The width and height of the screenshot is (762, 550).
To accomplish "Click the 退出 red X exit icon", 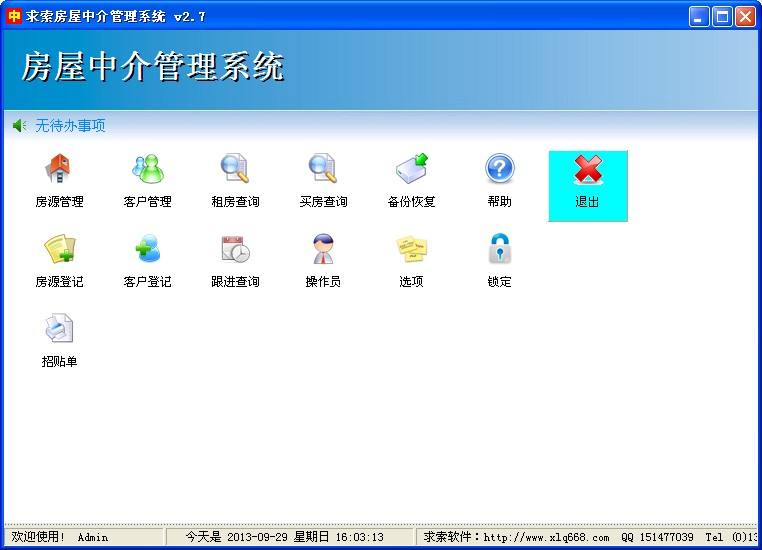I will [588, 169].
